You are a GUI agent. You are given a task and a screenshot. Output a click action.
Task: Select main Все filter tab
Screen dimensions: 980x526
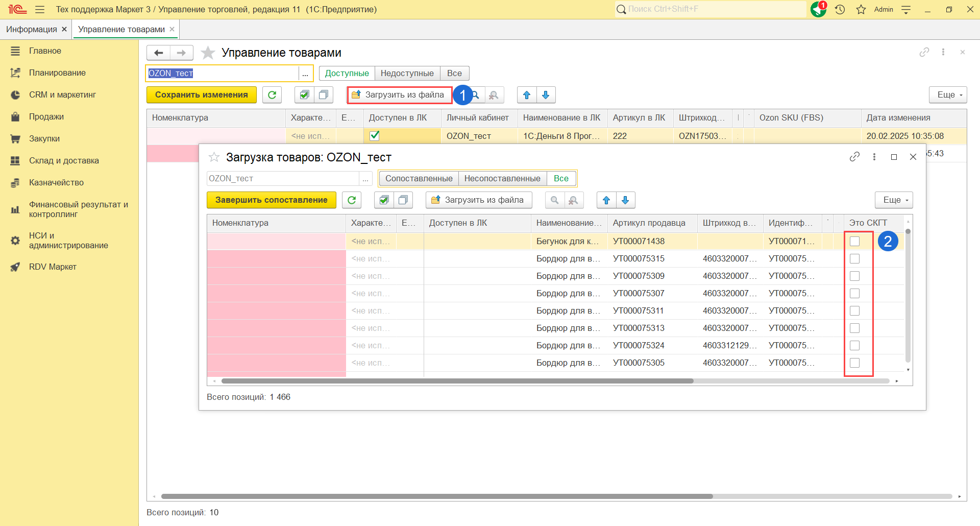tap(454, 74)
